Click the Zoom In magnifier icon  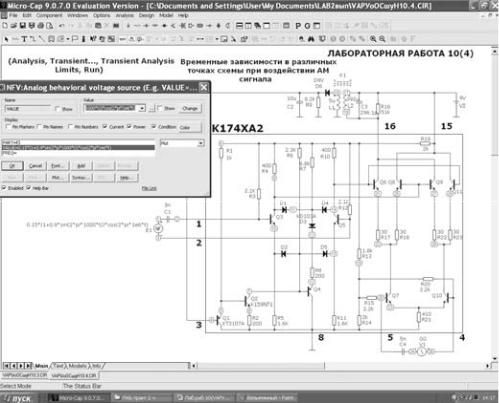[x=373, y=39]
